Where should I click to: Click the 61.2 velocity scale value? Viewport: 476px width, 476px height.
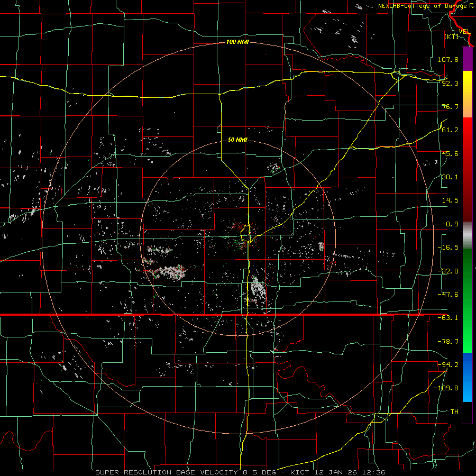[450, 130]
